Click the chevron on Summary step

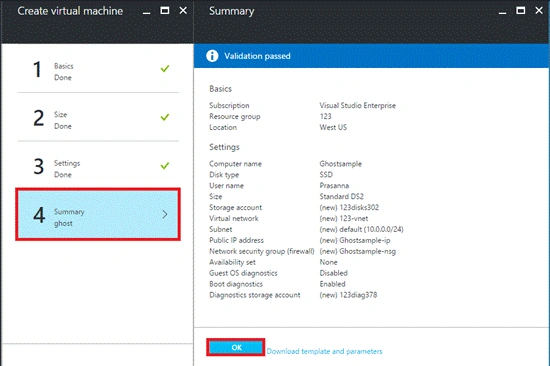tap(165, 214)
